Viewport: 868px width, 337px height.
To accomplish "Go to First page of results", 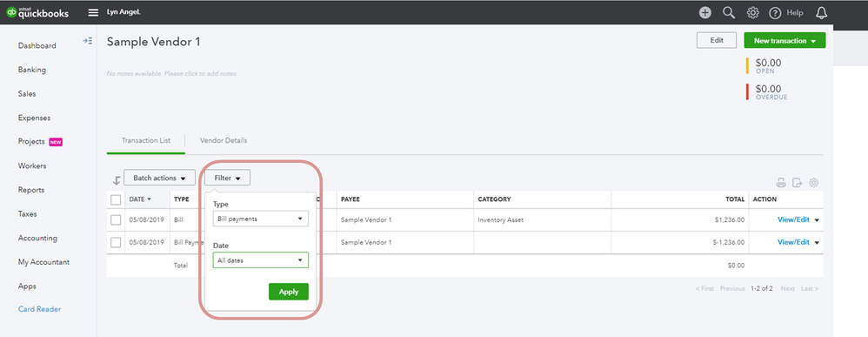I will click(704, 289).
